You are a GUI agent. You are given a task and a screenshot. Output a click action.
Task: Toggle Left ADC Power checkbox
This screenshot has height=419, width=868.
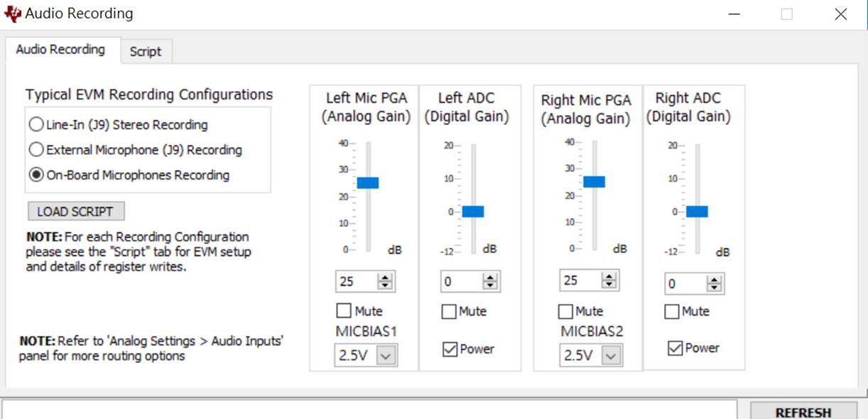(450, 349)
